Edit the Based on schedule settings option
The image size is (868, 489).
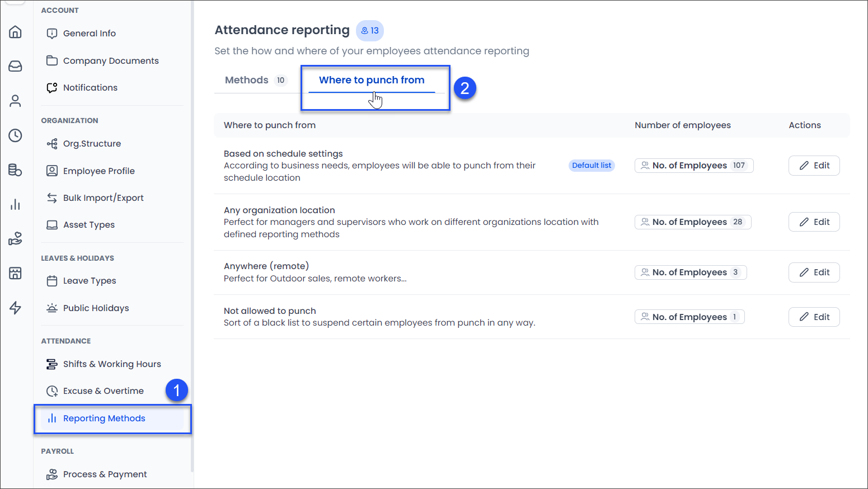[814, 165]
